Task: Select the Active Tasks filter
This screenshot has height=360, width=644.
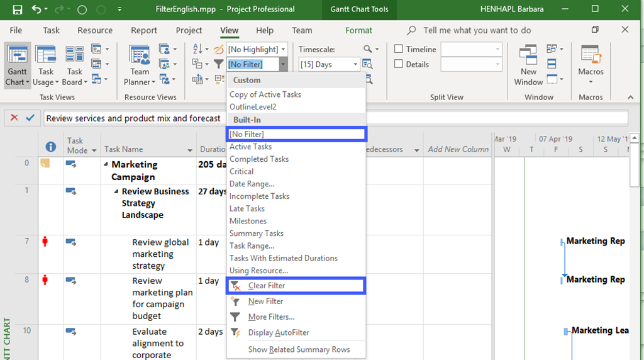Action: coord(296,147)
